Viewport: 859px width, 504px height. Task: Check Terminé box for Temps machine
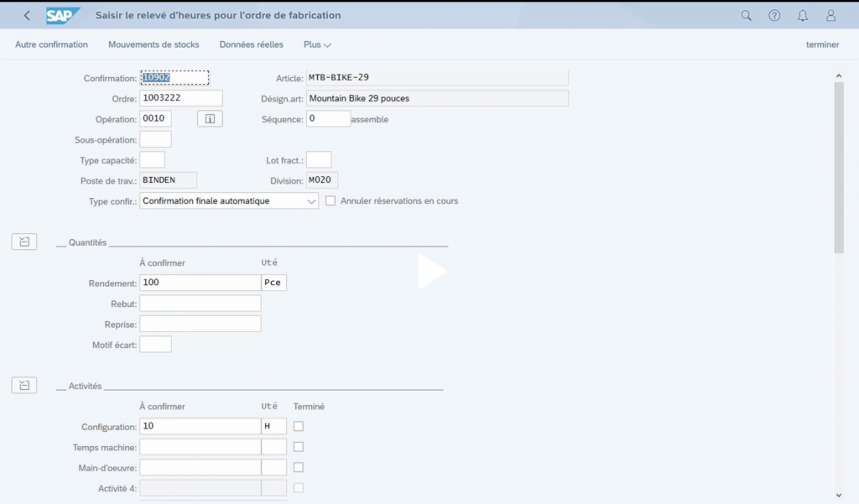coord(299,447)
